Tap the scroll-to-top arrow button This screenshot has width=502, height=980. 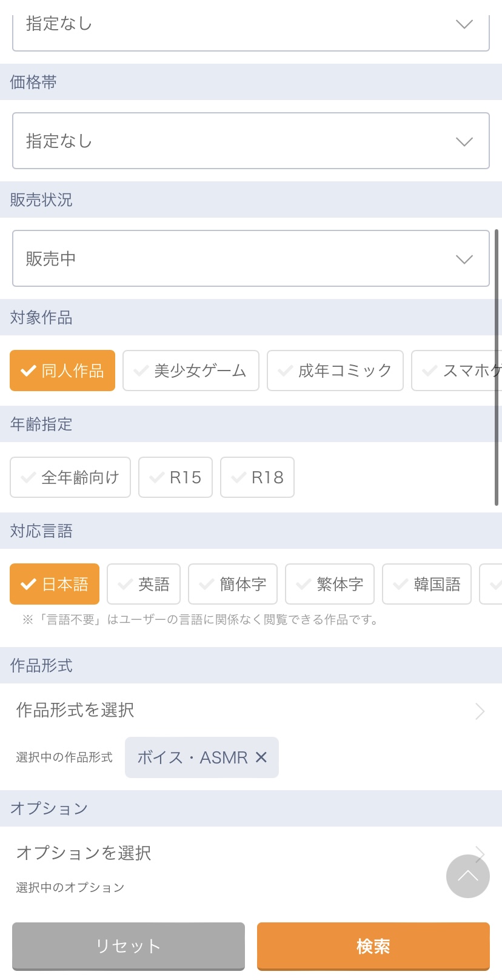(x=467, y=876)
